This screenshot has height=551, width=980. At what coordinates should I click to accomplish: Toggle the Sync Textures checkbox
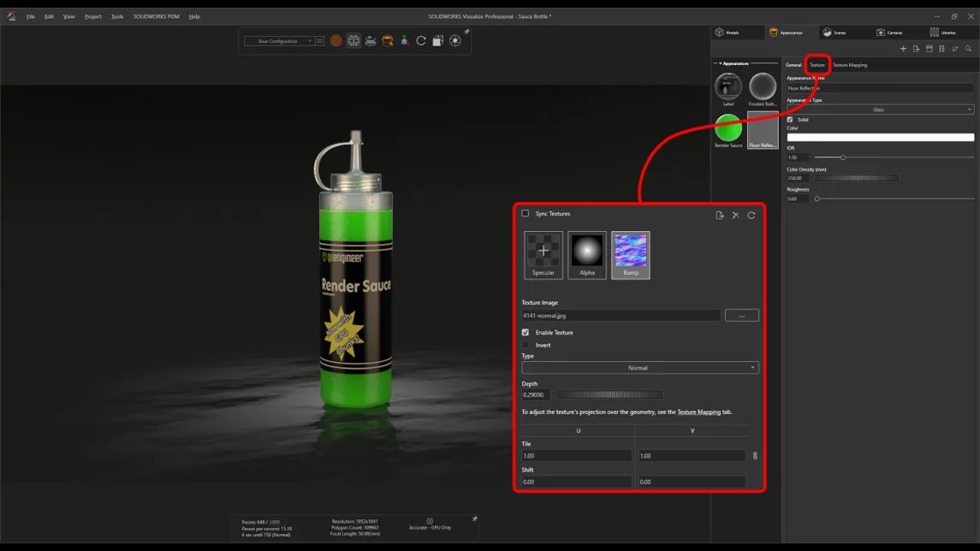[525, 214]
